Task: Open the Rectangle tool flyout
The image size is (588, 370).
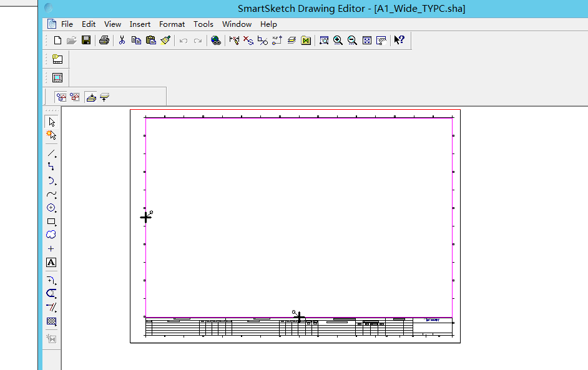Action: click(51, 222)
